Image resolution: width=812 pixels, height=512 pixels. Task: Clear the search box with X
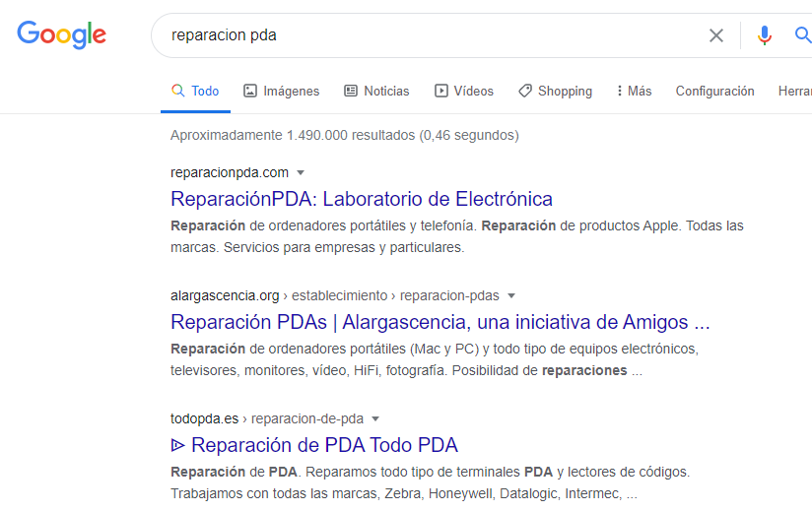click(716, 35)
